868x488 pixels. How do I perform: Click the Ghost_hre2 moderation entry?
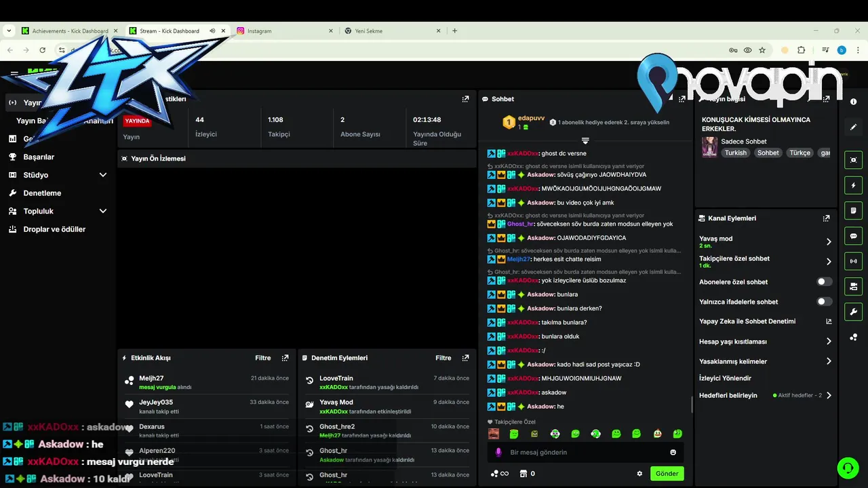coord(387,430)
